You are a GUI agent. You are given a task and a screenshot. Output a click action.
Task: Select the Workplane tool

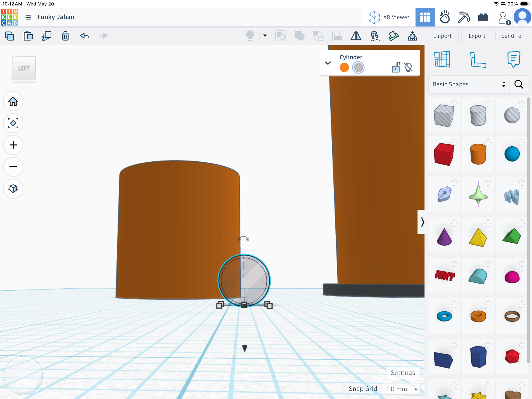tap(442, 59)
